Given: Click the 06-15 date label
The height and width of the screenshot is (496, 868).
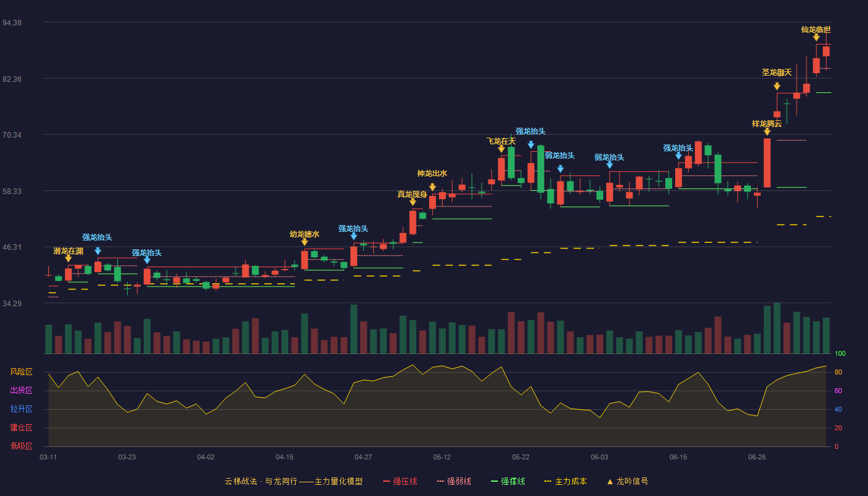Looking at the screenshot, I should tap(678, 457).
